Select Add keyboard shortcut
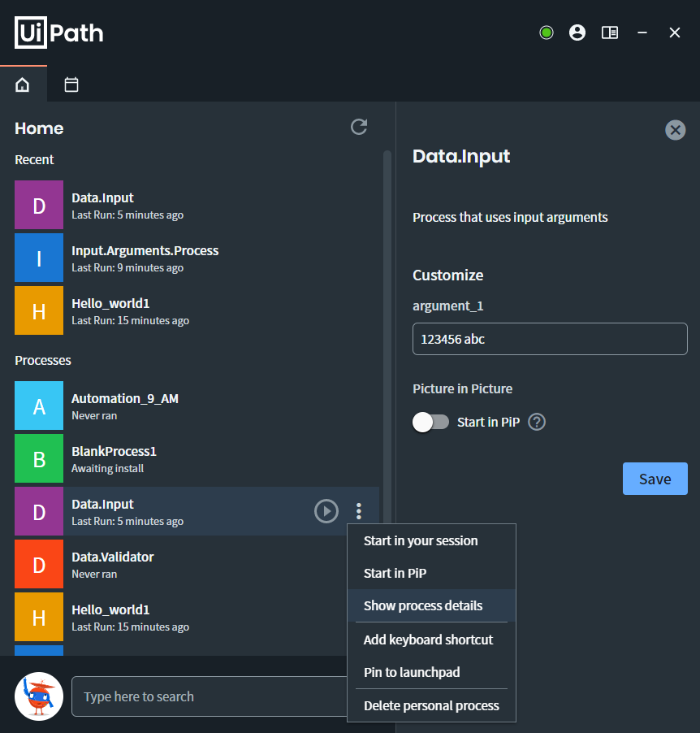Viewport: 700px width, 733px height. pos(431,640)
